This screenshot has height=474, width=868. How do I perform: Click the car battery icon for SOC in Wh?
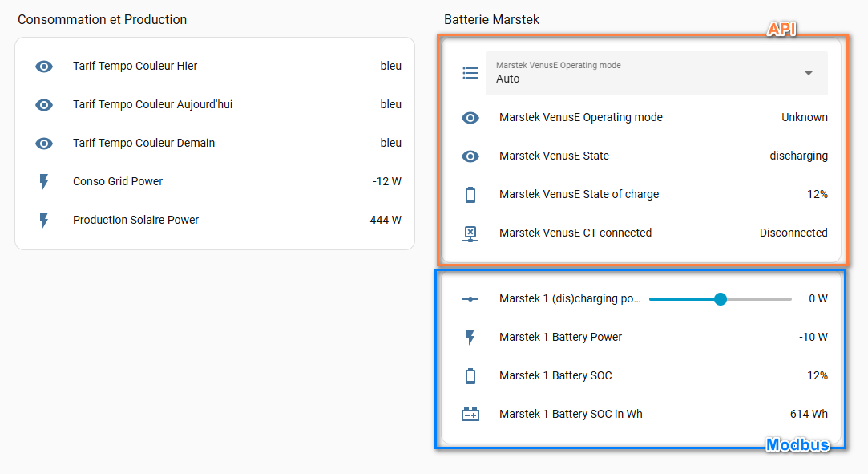click(470, 415)
